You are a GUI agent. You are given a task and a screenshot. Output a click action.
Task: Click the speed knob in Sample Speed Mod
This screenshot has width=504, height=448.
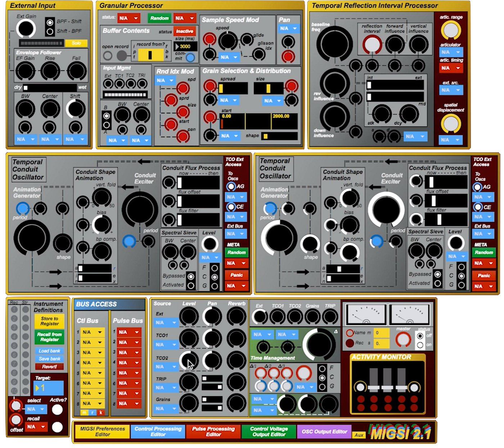tap(228, 40)
